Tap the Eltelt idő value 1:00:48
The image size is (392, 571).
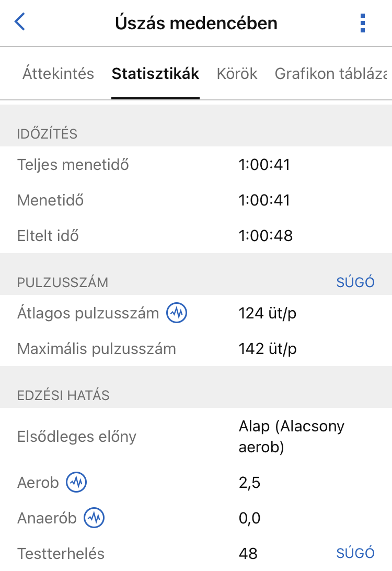[x=266, y=235]
